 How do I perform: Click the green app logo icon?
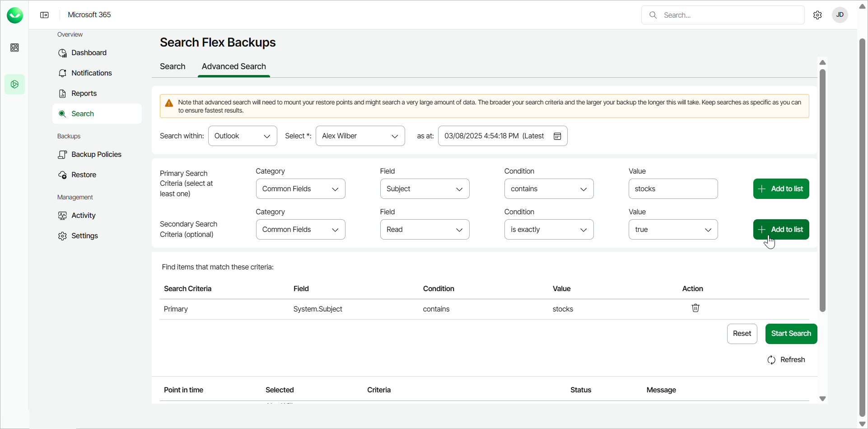15,15
